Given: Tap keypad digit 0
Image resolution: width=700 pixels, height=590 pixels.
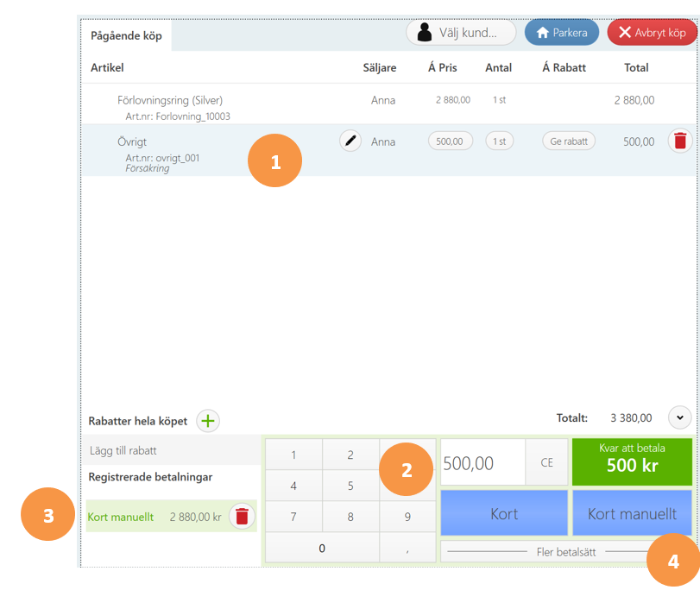Looking at the screenshot, I should pyautogui.click(x=322, y=548).
